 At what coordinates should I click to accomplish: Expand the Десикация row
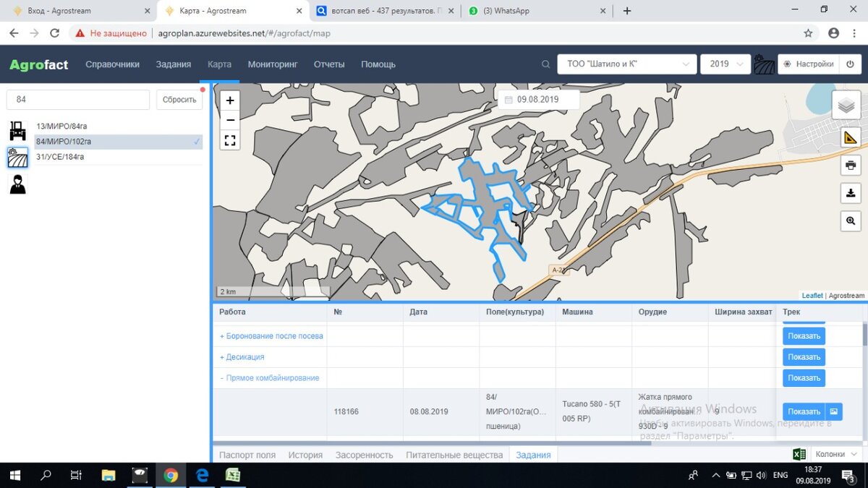pos(242,357)
